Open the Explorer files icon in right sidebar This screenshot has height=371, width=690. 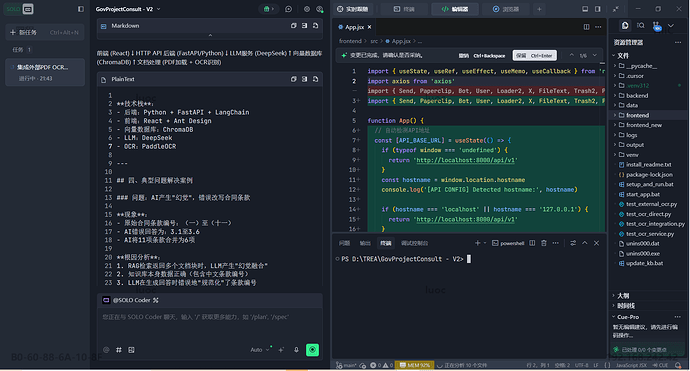click(625, 26)
